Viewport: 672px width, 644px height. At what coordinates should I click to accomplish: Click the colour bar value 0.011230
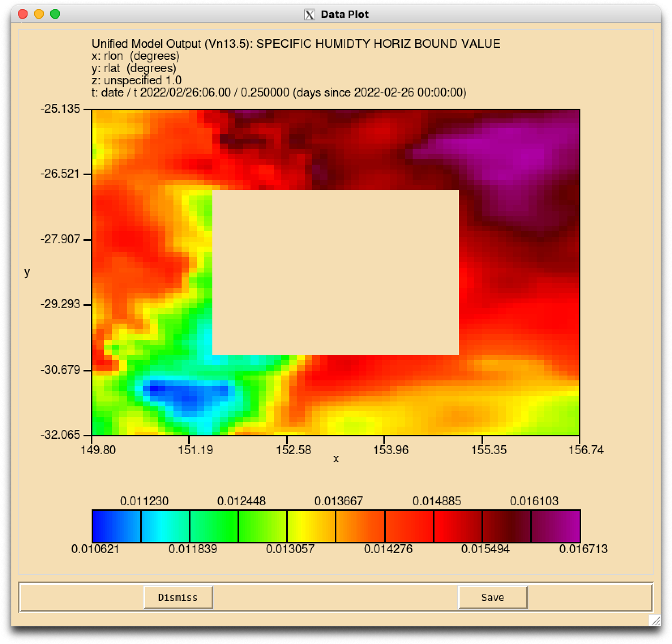pyautogui.click(x=144, y=501)
